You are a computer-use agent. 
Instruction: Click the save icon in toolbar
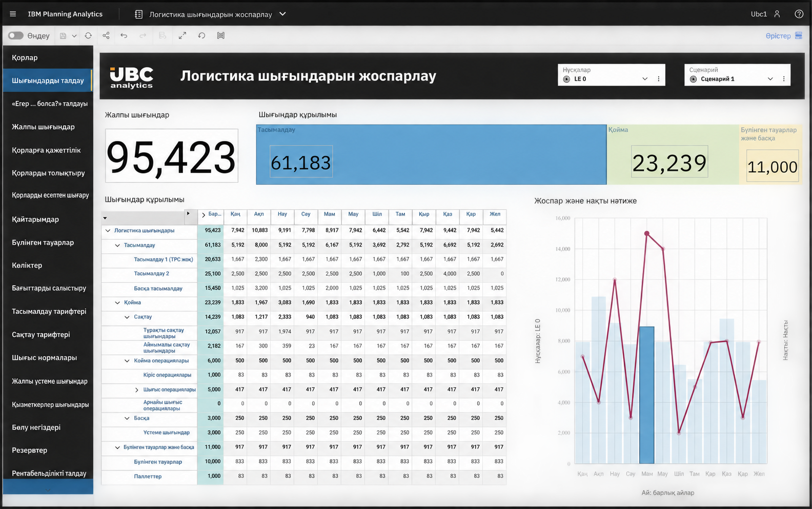[x=63, y=36]
